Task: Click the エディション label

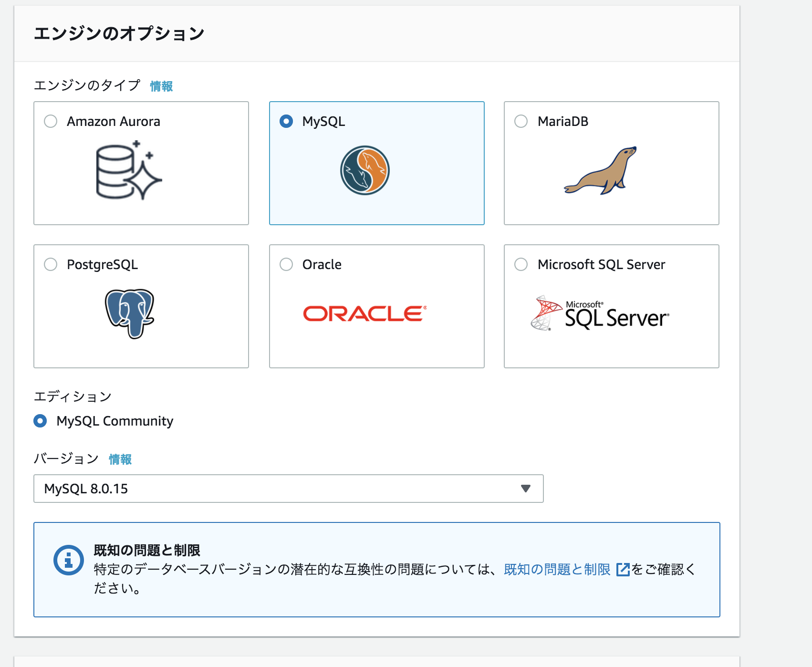Action: [73, 396]
